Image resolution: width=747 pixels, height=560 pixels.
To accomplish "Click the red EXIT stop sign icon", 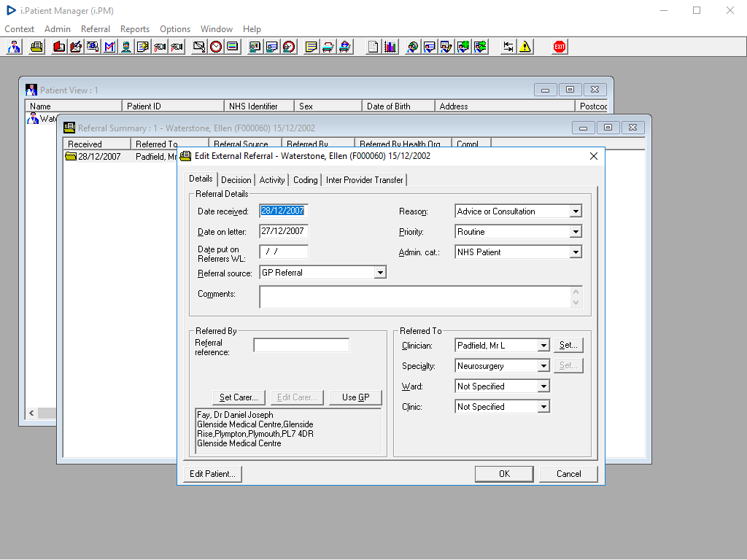I will (560, 47).
